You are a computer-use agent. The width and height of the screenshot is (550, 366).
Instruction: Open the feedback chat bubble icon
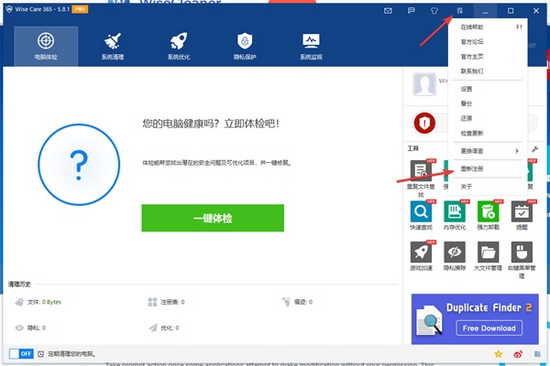(x=411, y=11)
